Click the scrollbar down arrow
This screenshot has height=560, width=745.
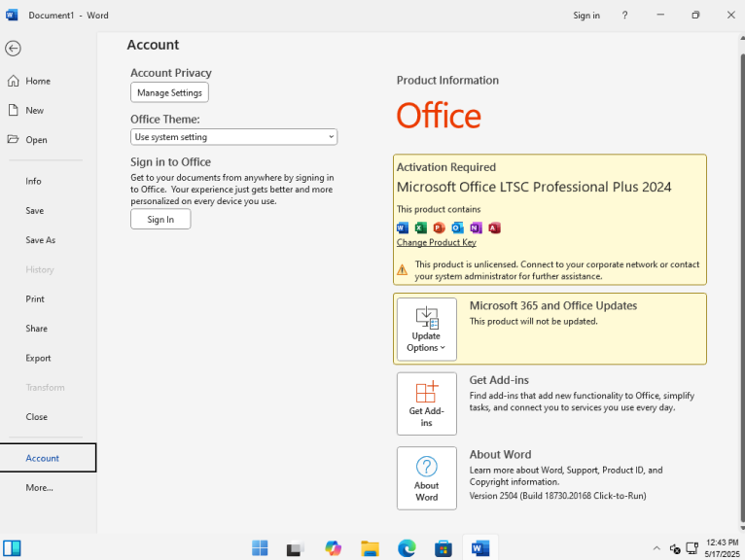point(742,528)
